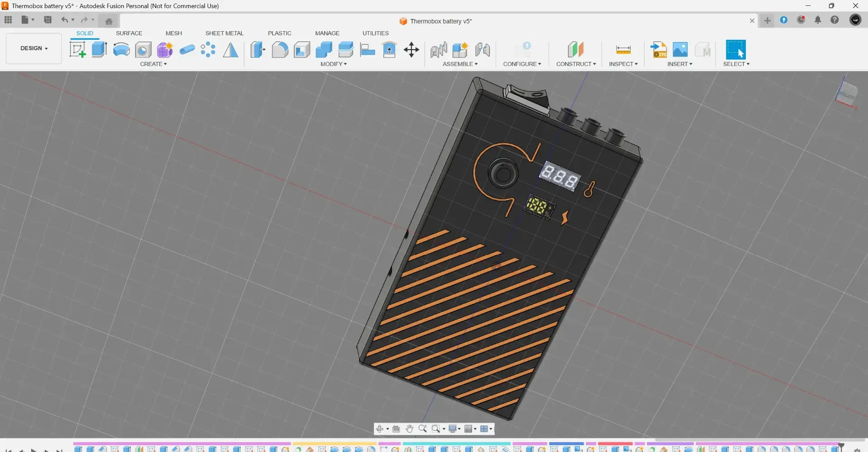
Task: Select the Replace Face tool
Action: 389,50
